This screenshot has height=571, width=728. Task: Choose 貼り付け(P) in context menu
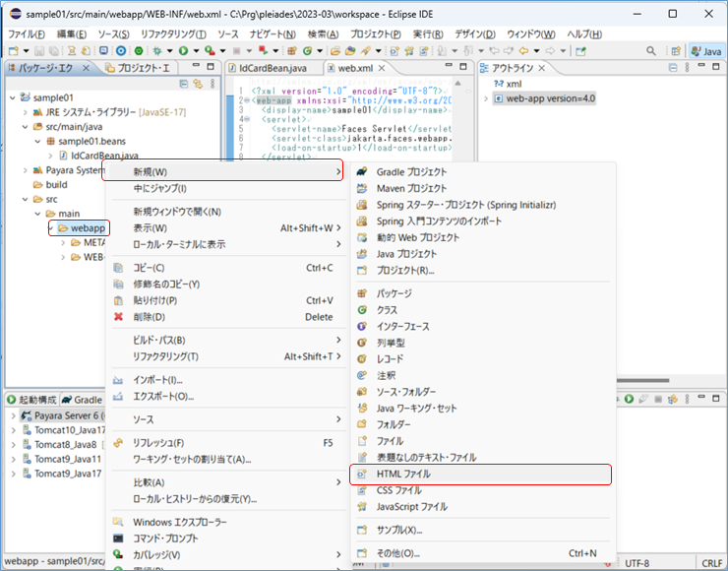[x=227, y=300]
